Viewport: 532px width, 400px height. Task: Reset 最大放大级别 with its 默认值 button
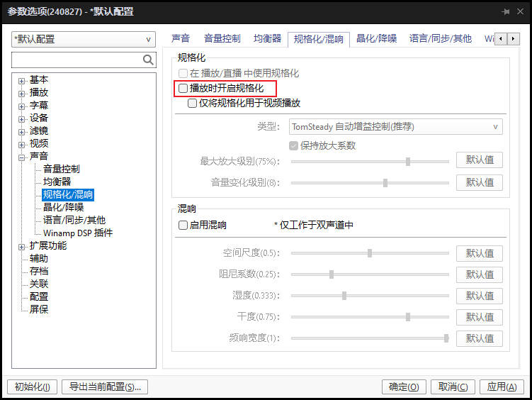[x=480, y=160]
